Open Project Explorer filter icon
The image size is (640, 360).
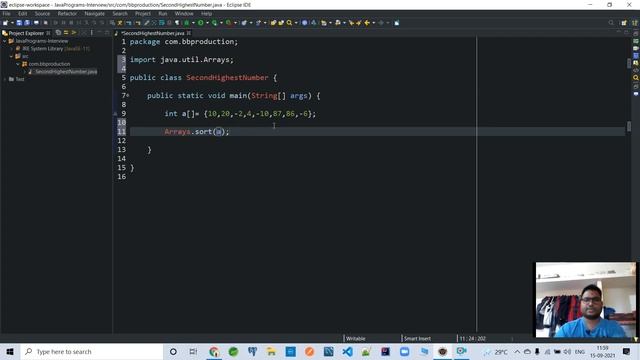point(74,33)
